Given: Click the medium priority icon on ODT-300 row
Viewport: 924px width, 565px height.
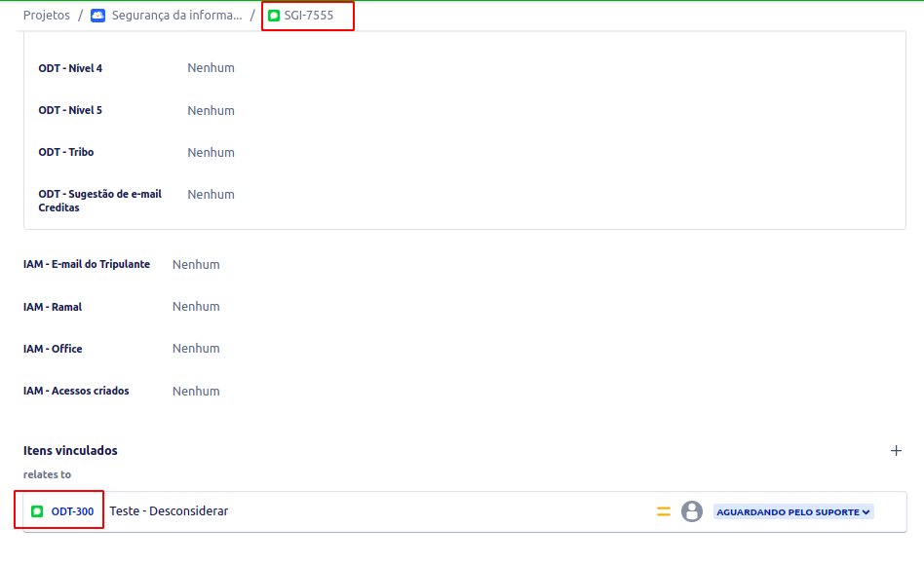Looking at the screenshot, I should click(x=664, y=511).
